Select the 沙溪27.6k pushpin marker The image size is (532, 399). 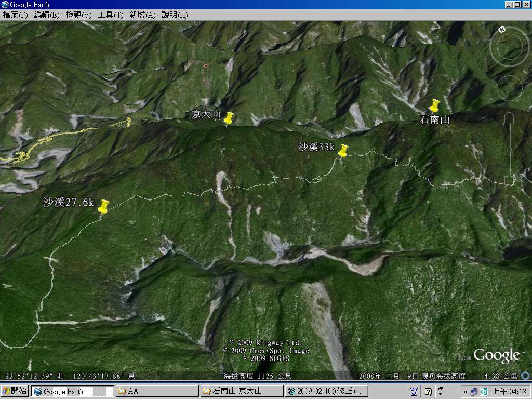tap(103, 206)
